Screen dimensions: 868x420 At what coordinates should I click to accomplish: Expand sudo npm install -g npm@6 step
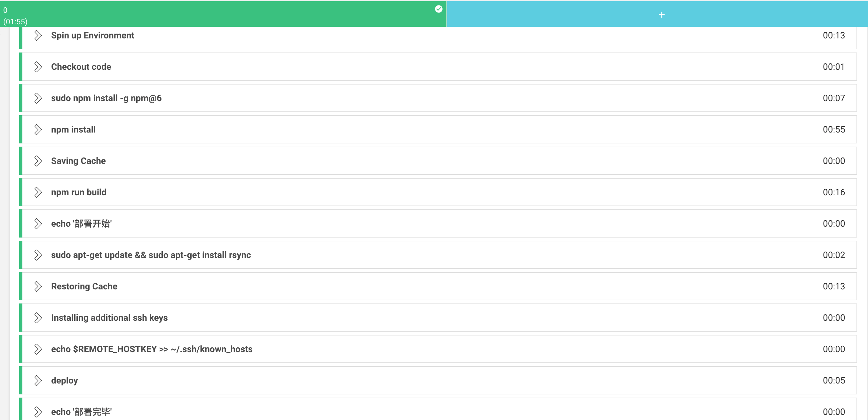click(38, 98)
